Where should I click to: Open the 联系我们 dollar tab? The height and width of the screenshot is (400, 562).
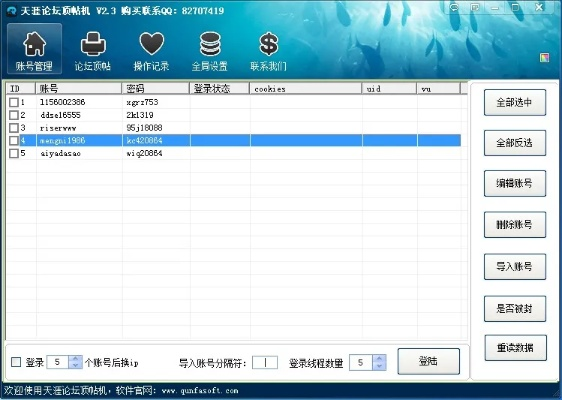point(268,51)
